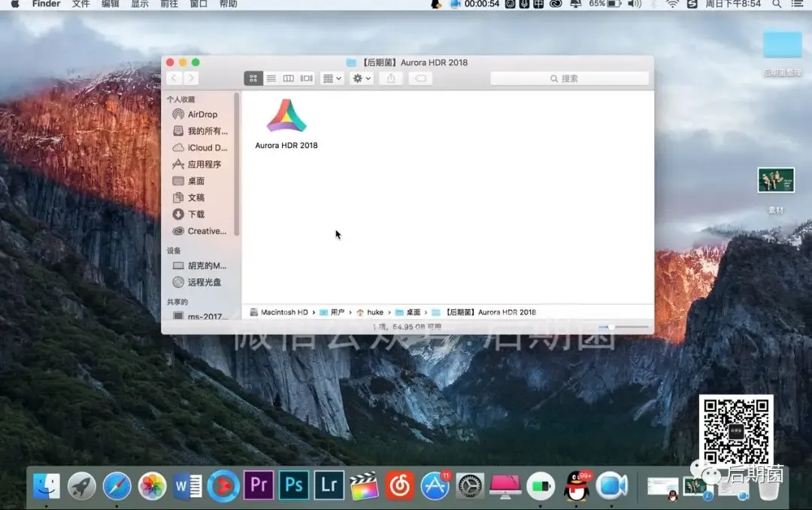The width and height of the screenshot is (812, 510).
Task: Click the Finder search field
Action: tap(569, 78)
